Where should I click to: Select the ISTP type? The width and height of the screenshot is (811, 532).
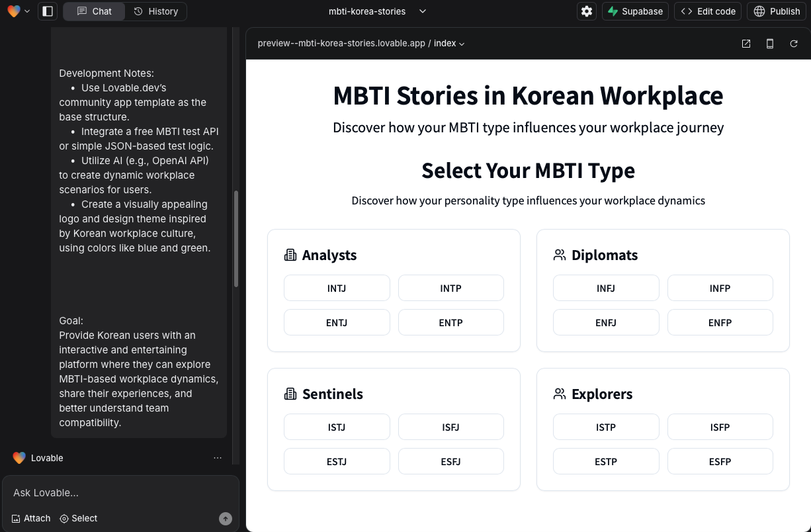(x=606, y=427)
